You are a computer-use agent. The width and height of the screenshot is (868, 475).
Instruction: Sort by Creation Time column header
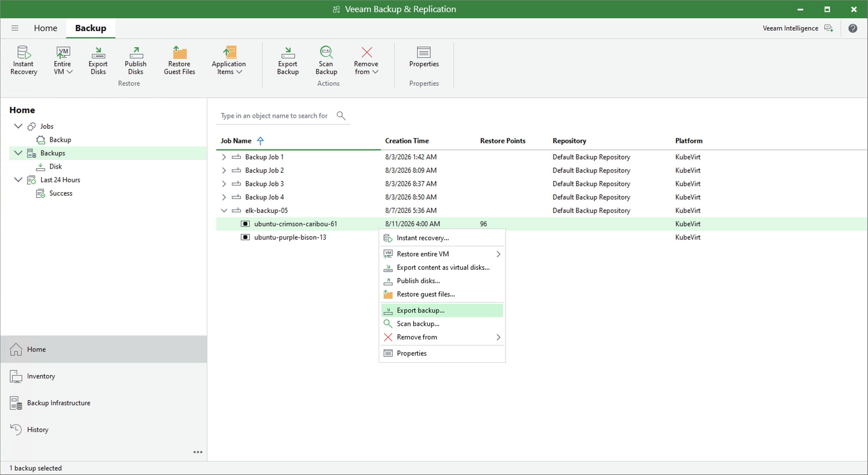pos(407,141)
